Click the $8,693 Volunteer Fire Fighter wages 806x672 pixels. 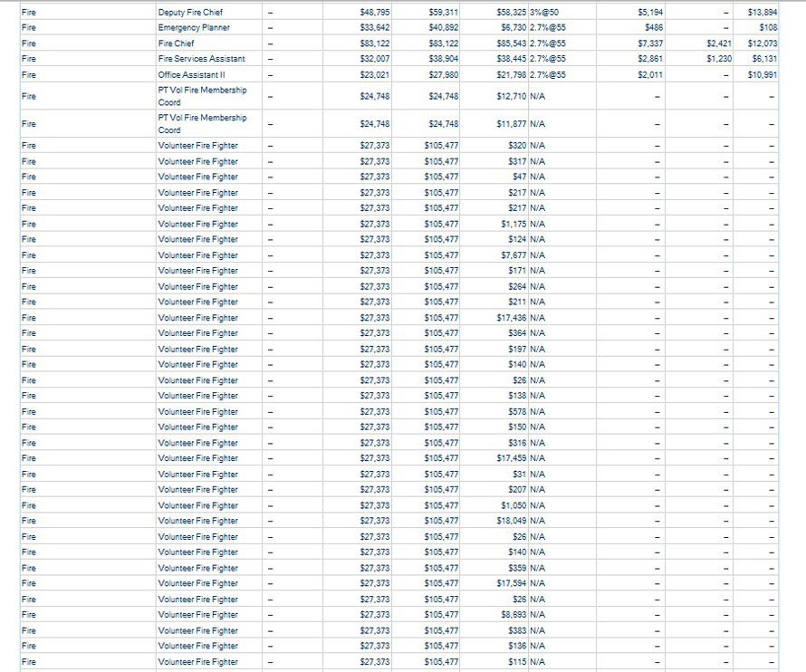[513, 615]
